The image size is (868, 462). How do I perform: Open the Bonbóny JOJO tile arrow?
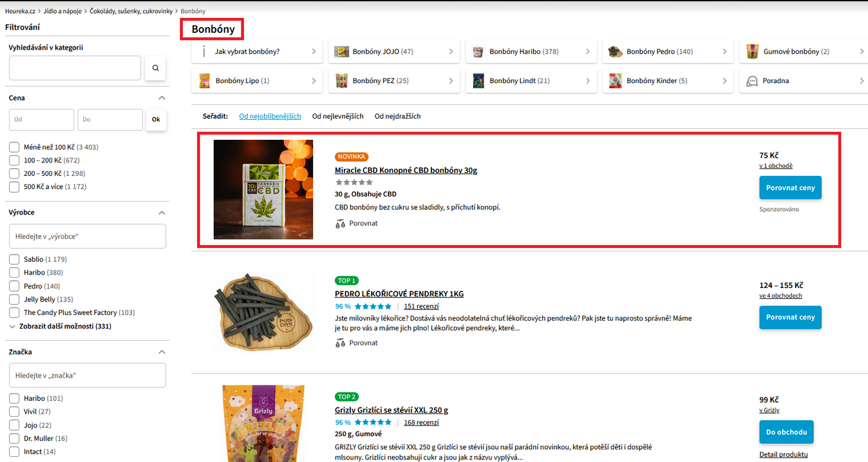pos(451,52)
